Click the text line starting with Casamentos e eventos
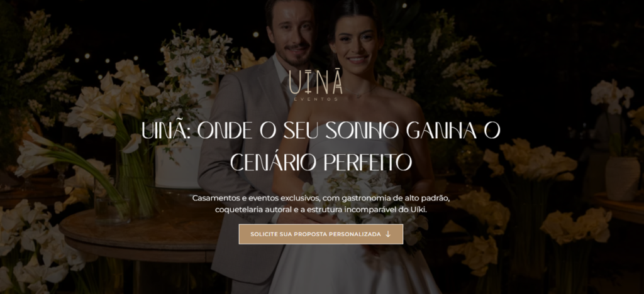This screenshot has width=644, height=294. point(321,198)
